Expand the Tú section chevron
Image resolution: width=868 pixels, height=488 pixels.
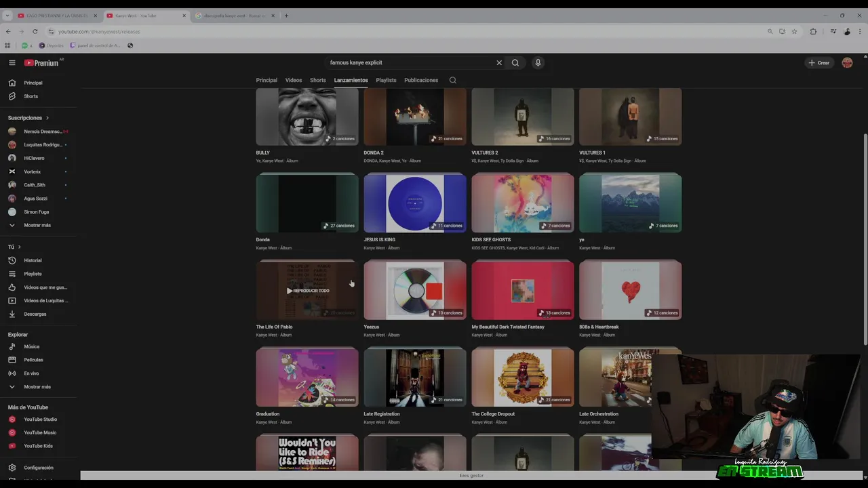pos(19,247)
